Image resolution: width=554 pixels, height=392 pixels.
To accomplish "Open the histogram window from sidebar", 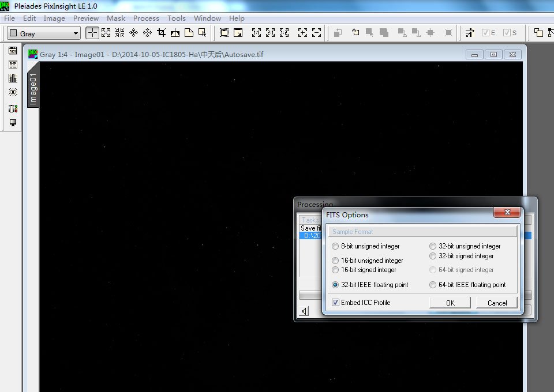I will [13, 78].
